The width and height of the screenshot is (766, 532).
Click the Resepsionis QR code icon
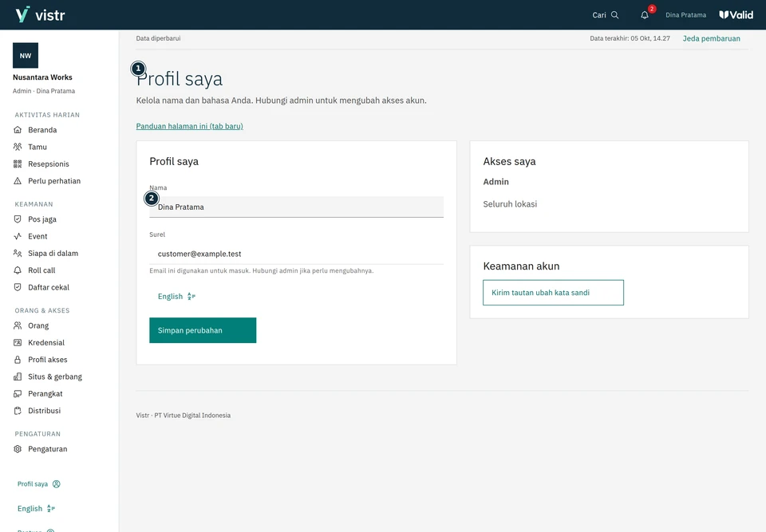pos(18,164)
